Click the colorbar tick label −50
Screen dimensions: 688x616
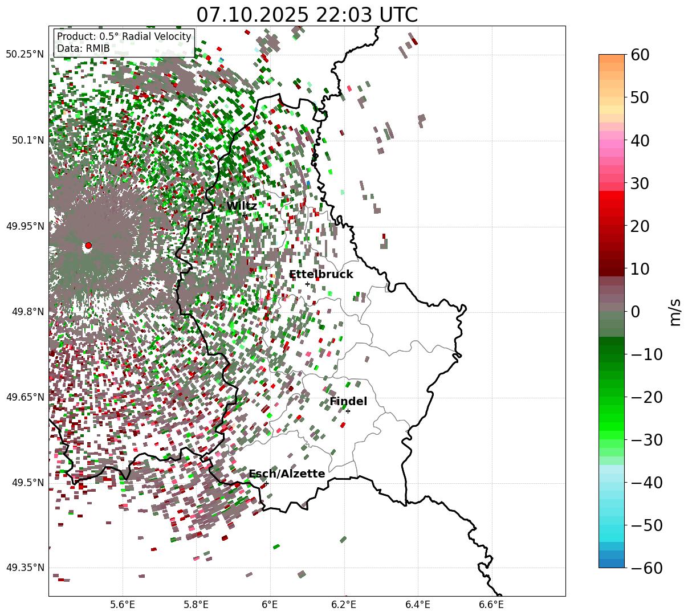(647, 525)
